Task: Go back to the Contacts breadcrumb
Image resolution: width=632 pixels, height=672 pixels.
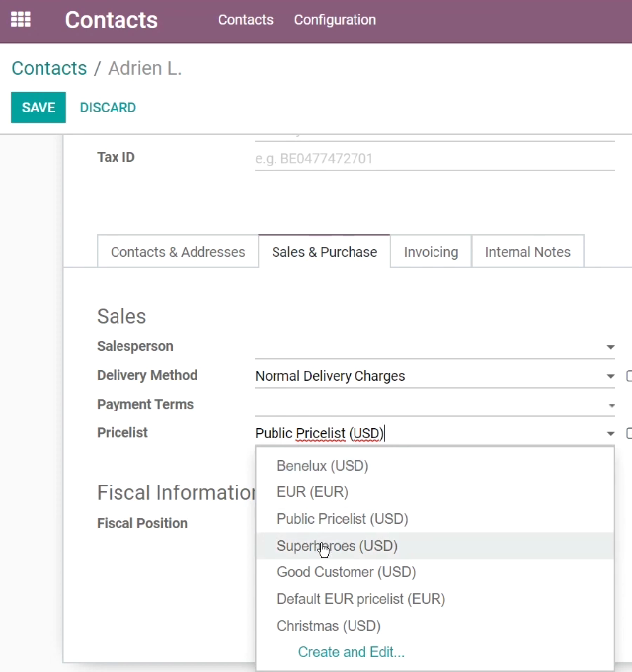Action: tap(48, 68)
